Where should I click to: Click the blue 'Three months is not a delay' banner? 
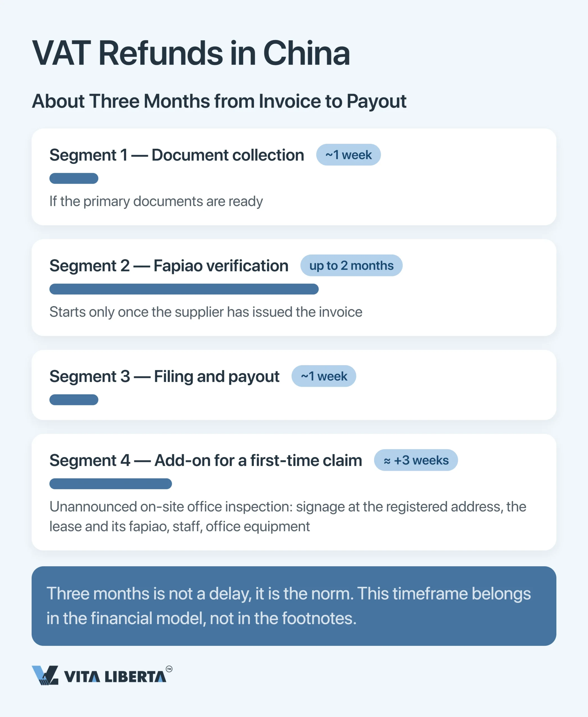(294, 606)
